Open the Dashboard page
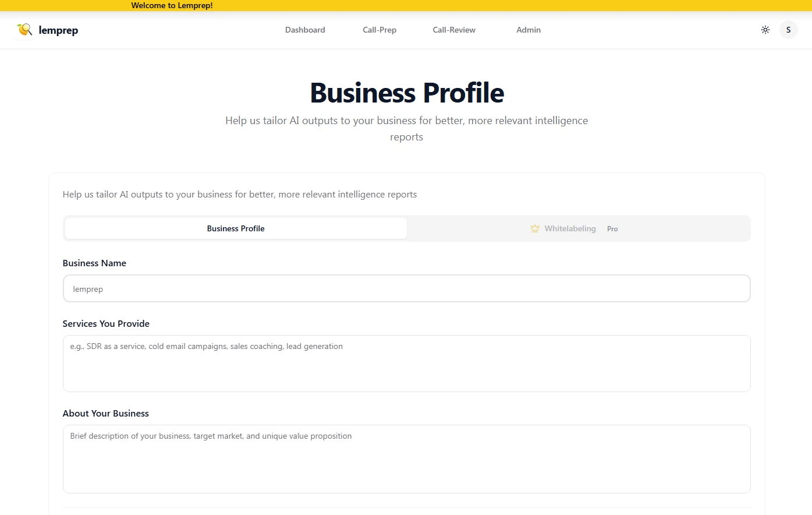Image resolution: width=812 pixels, height=515 pixels. 305,30
